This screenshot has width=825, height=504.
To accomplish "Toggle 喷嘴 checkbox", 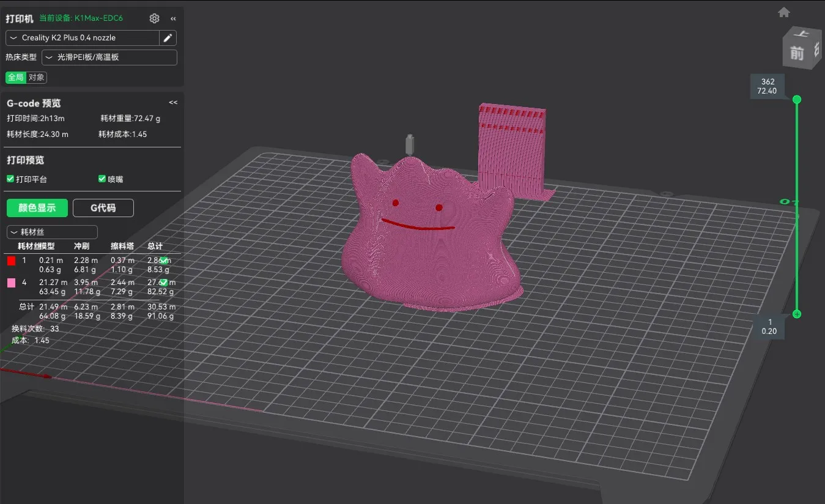I will click(x=102, y=179).
